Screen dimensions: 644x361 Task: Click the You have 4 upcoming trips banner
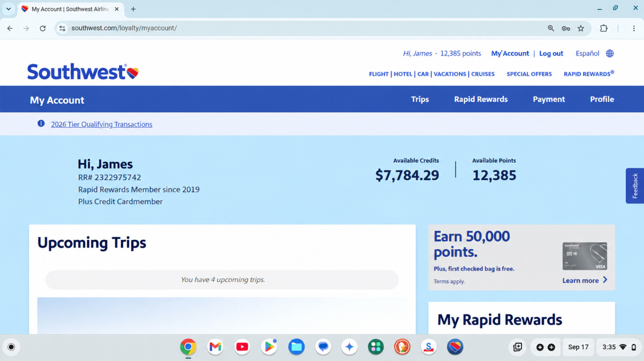222,280
